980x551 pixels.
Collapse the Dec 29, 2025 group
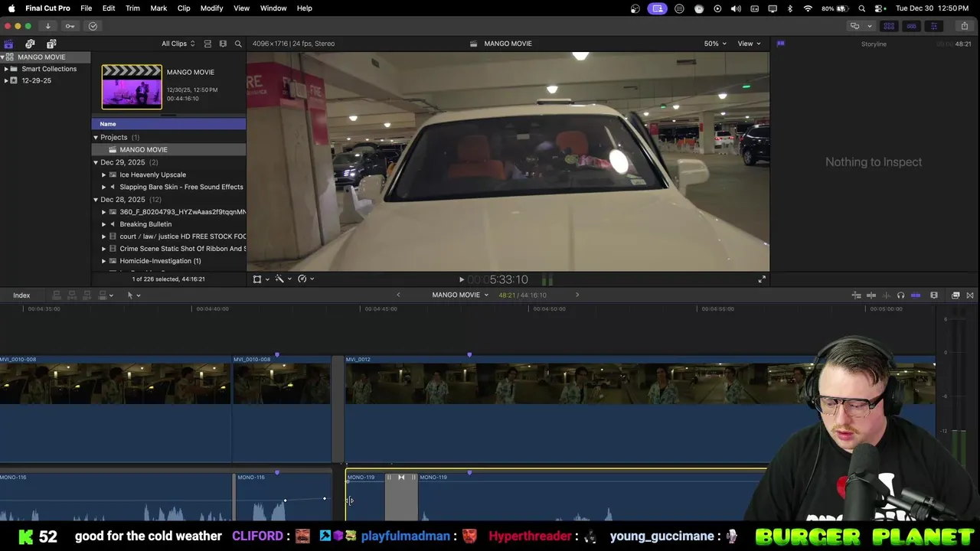pos(96,162)
